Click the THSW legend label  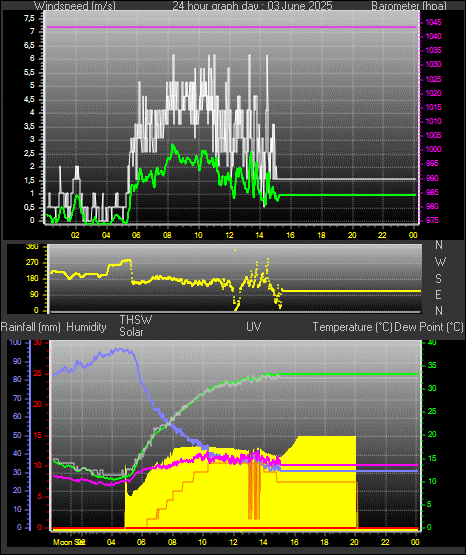[x=136, y=320]
